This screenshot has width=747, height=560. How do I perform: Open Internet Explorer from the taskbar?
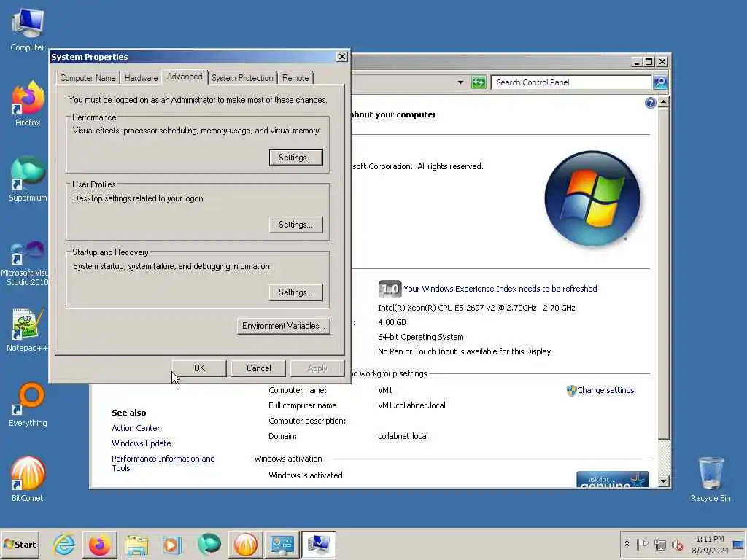coord(64,545)
